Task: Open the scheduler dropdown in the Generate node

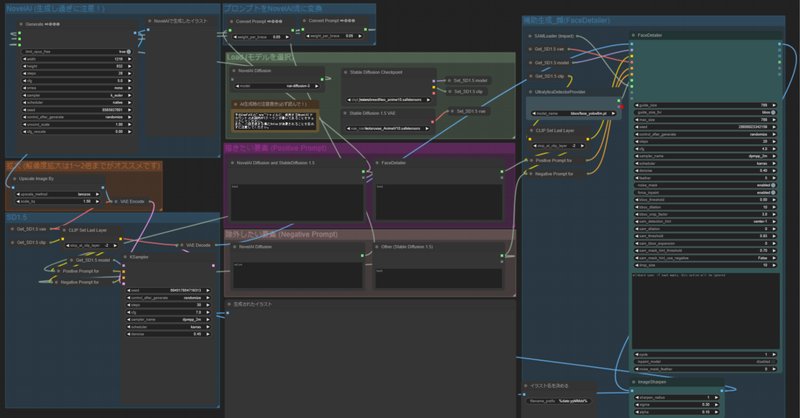Action: [x=77, y=103]
